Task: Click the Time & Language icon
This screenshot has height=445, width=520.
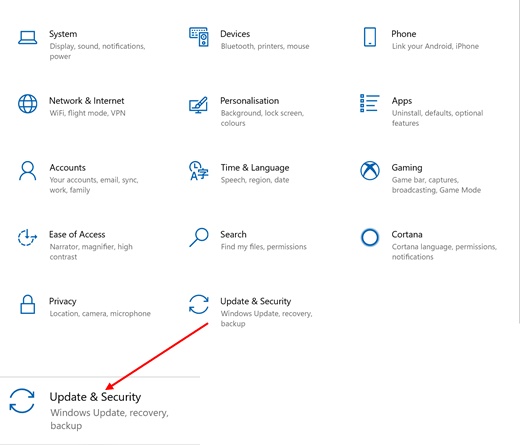Action: 199,171
